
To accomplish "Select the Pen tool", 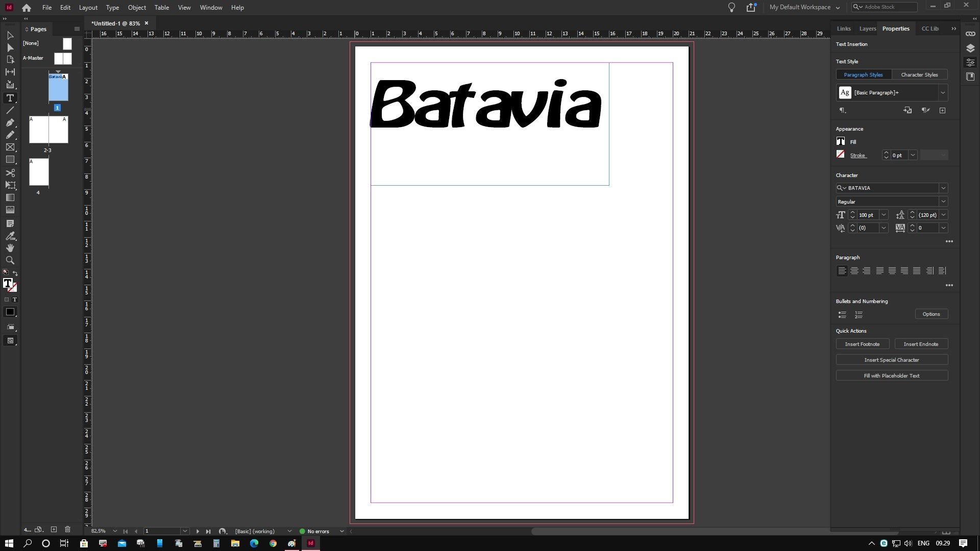I will pyautogui.click(x=10, y=122).
